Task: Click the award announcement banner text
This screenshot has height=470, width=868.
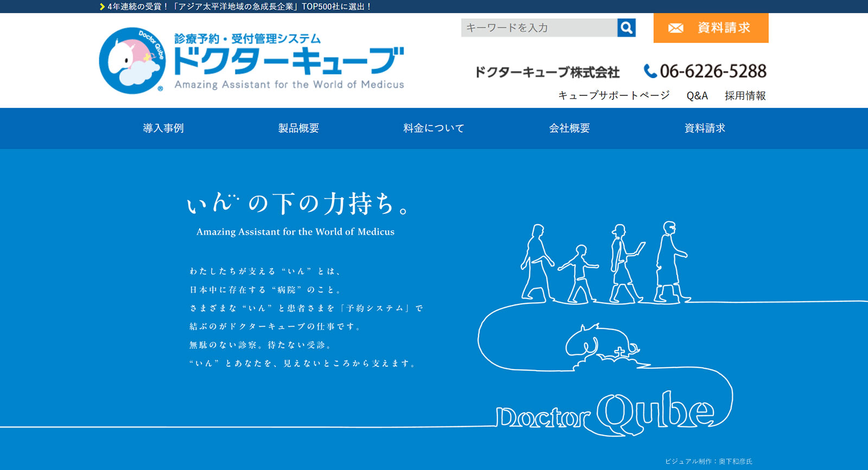Action: coord(239,7)
